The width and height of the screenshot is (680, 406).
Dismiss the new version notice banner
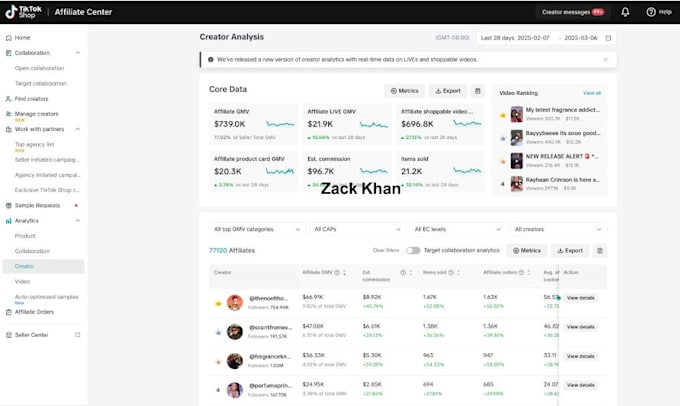click(605, 60)
